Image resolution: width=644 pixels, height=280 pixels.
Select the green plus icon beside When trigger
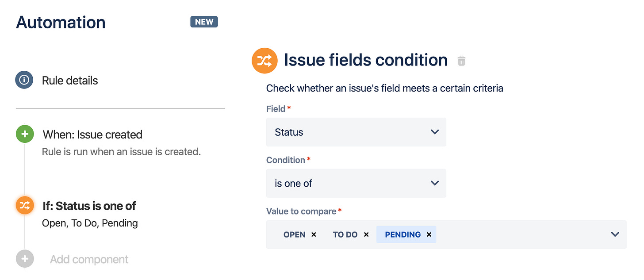coord(25,134)
